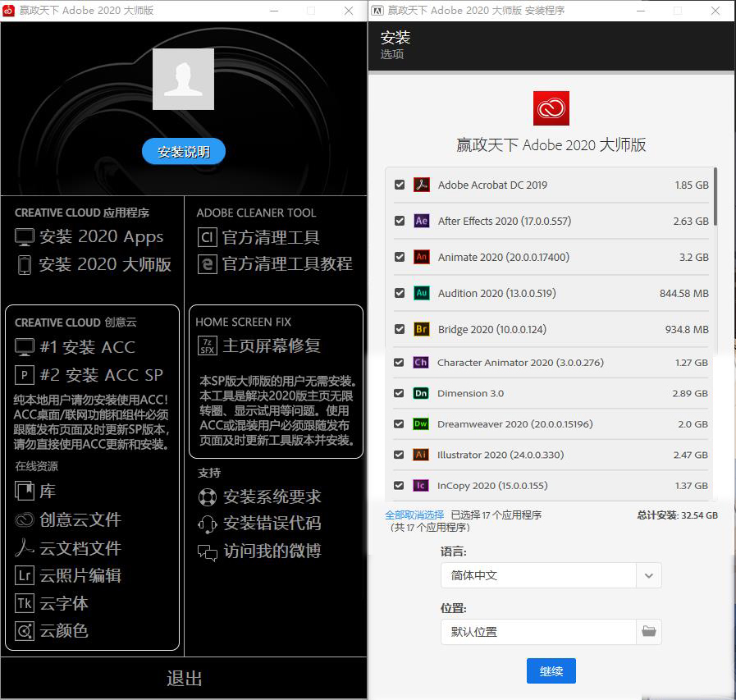Click the Dimension 3.0 Dn icon
This screenshot has height=700, width=736.
pos(421,393)
